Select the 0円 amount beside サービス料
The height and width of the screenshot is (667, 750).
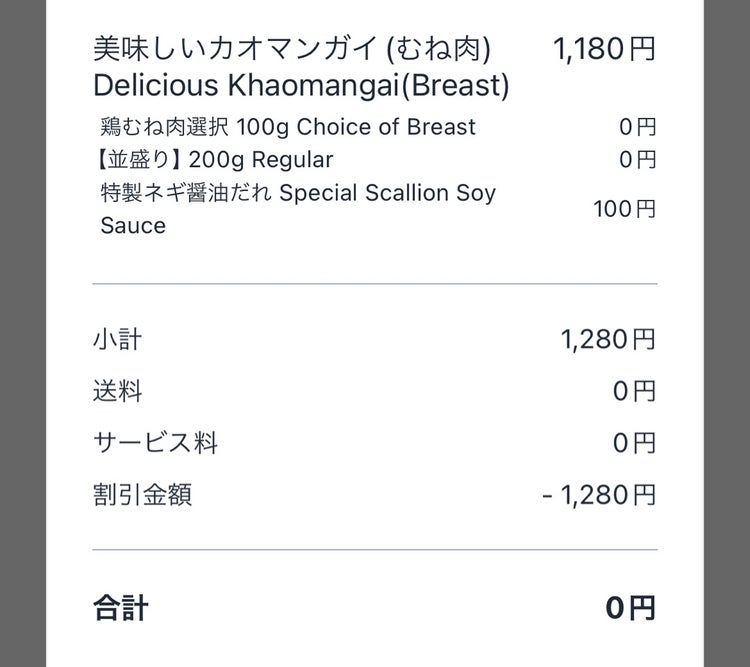click(x=634, y=442)
